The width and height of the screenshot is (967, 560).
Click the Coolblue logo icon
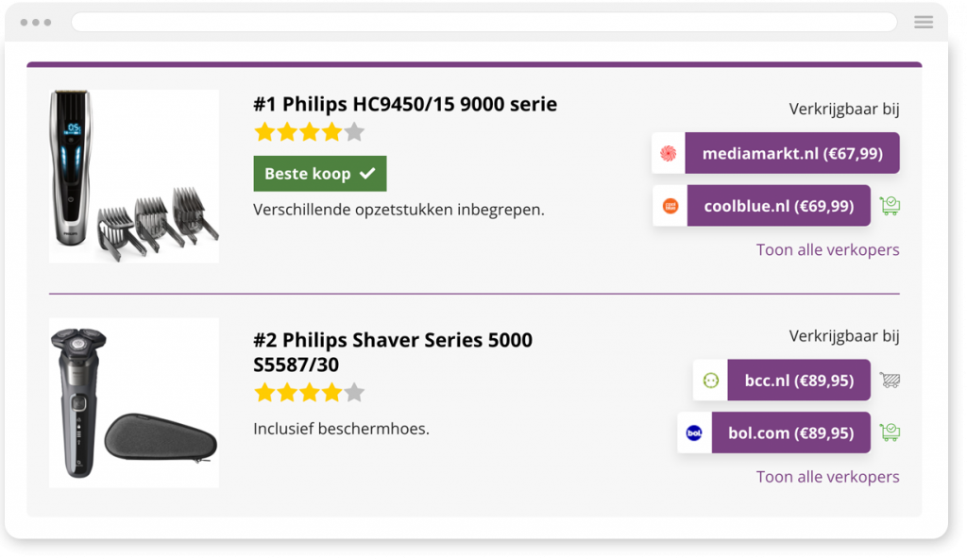click(670, 206)
